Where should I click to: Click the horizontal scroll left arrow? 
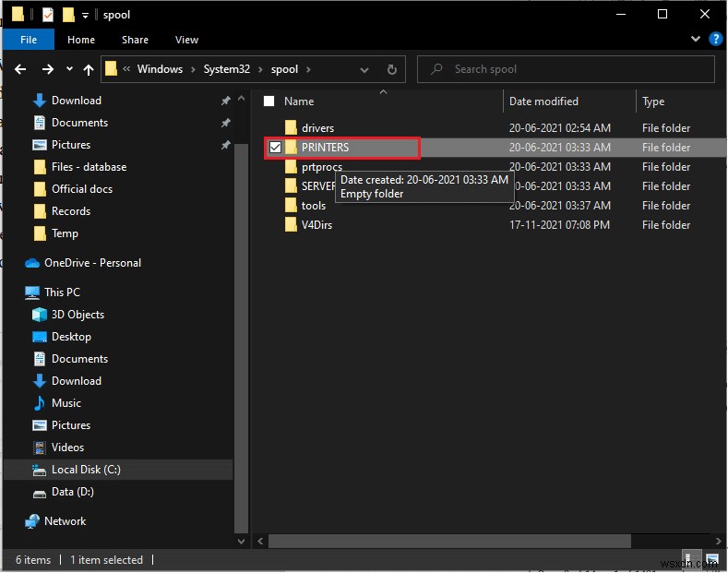tap(260, 541)
